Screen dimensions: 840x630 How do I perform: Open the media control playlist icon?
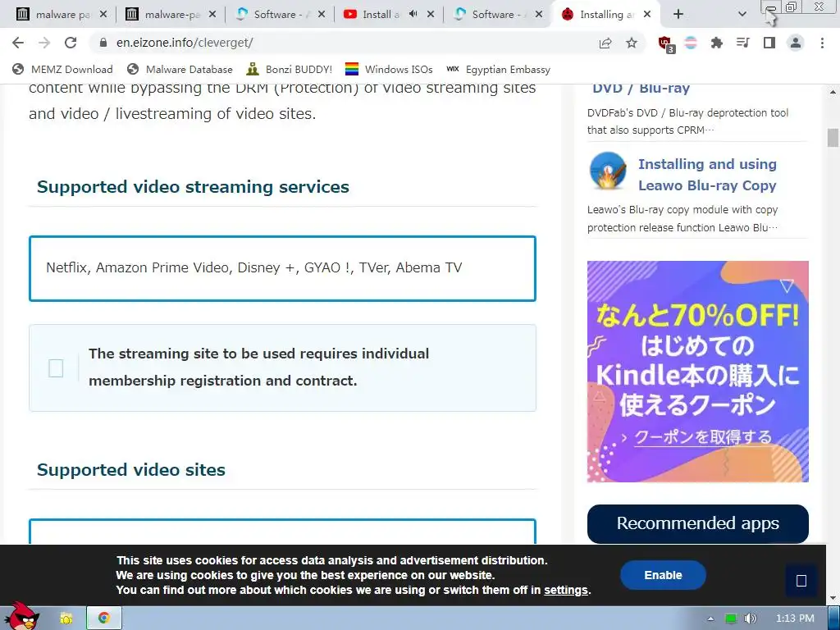pos(743,43)
